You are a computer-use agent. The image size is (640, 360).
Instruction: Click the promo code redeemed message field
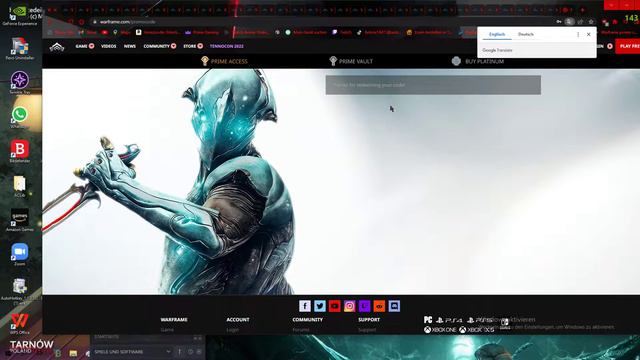[x=433, y=85]
